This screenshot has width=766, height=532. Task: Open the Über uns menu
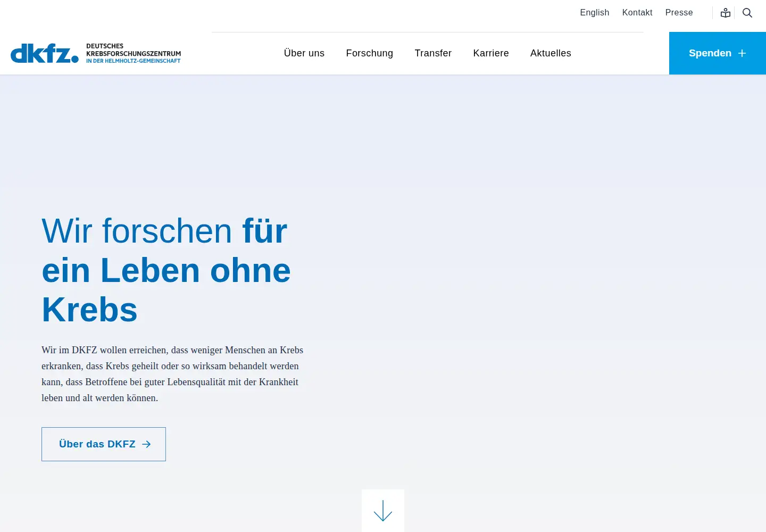(304, 53)
